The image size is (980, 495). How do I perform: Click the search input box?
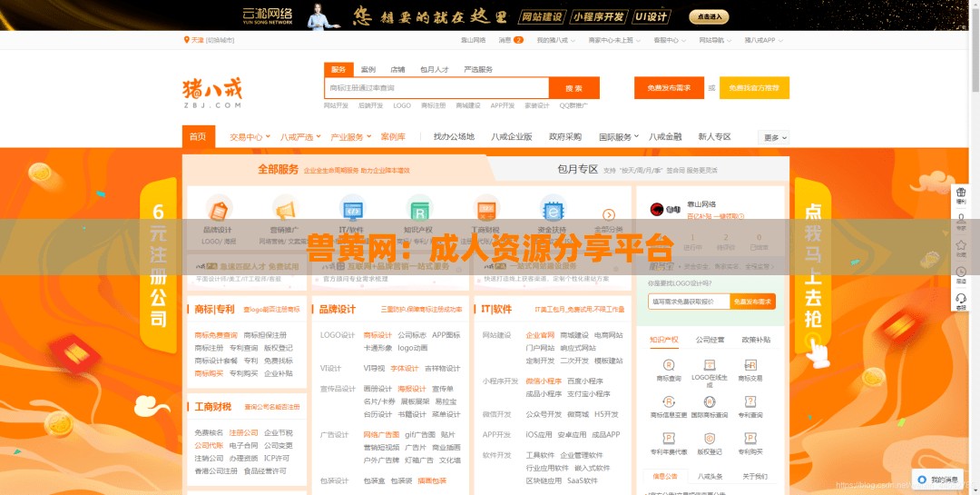[x=436, y=88]
